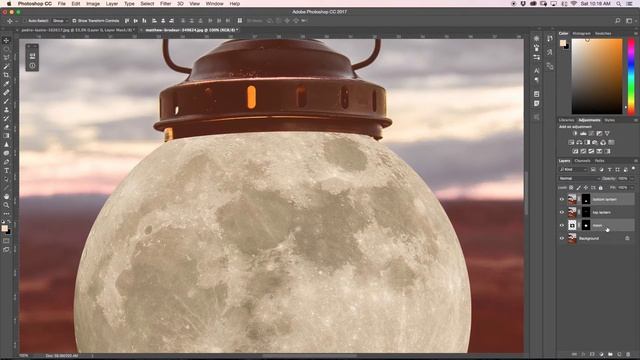Switch to the Swatches tab

(x=603, y=33)
